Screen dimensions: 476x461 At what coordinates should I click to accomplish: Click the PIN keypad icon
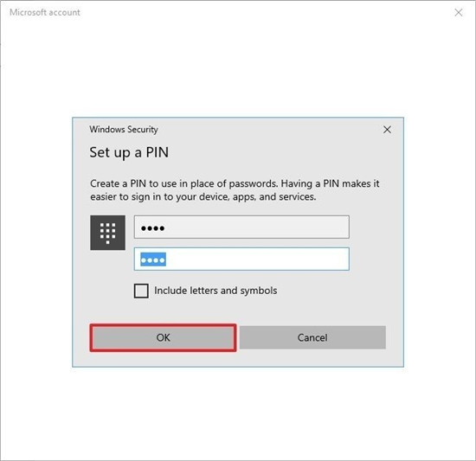click(107, 233)
